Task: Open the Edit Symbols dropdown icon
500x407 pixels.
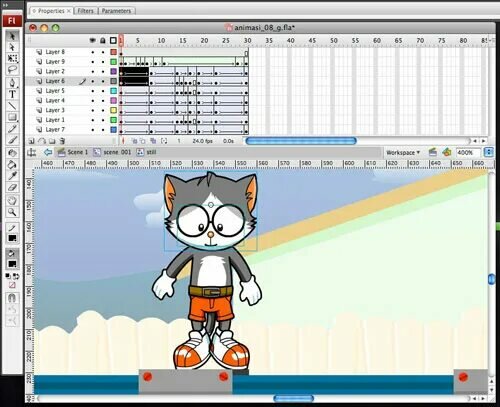Action: [x=447, y=152]
